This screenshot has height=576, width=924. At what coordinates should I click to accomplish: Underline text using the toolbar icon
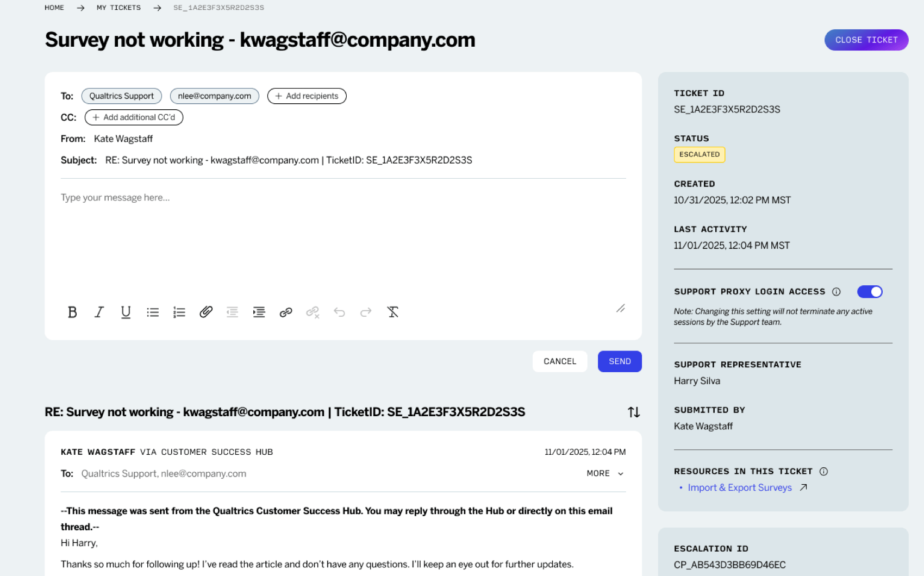126,312
